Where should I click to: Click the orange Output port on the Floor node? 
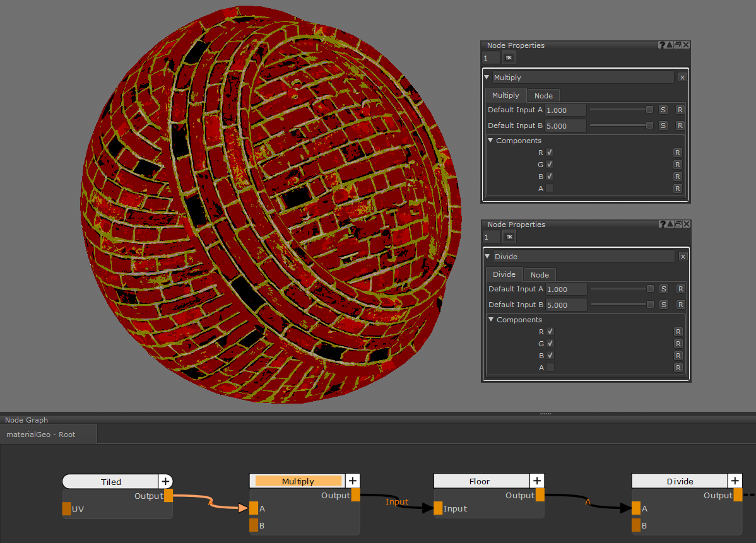pos(540,496)
